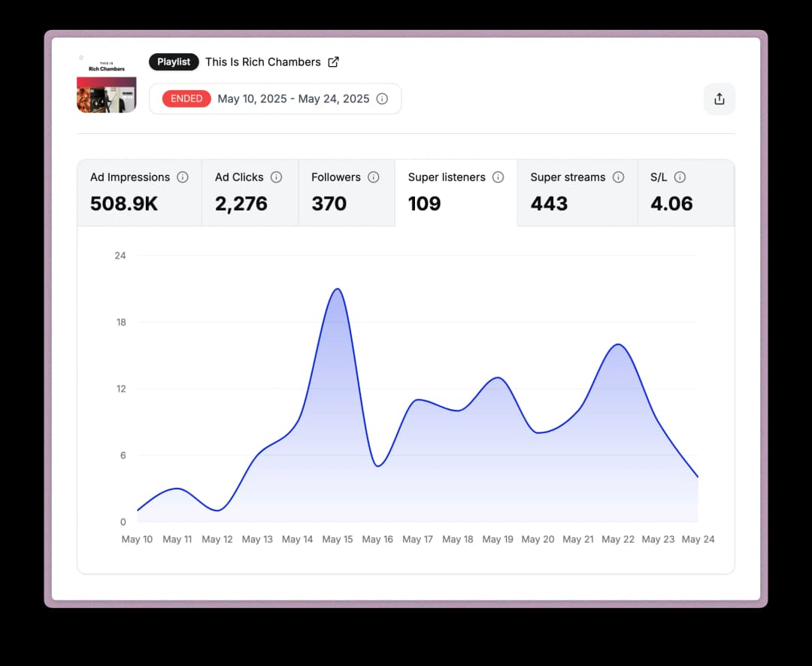Click info icon next to campaign date range

pyautogui.click(x=382, y=98)
